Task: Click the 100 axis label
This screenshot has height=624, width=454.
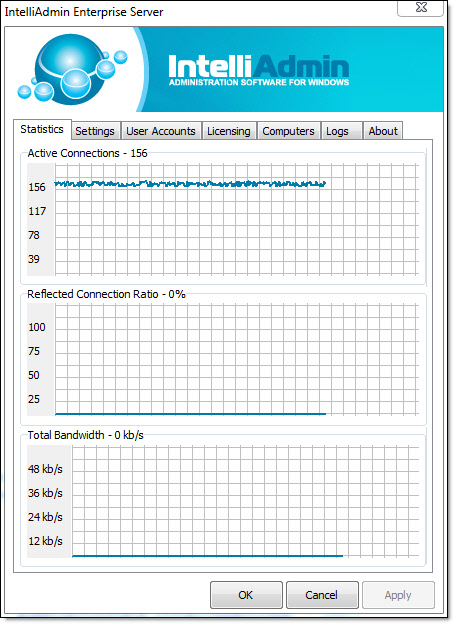Action: (37, 327)
